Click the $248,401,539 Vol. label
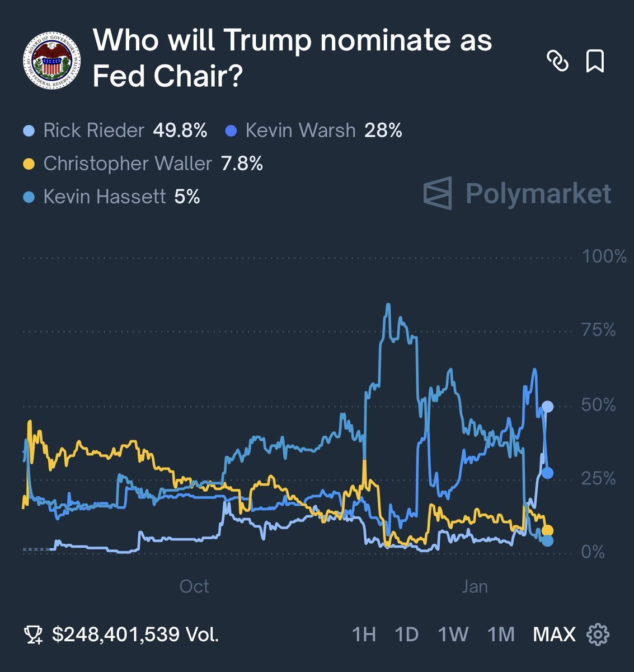This screenshot has height=672, width=634. pos(135,634)
